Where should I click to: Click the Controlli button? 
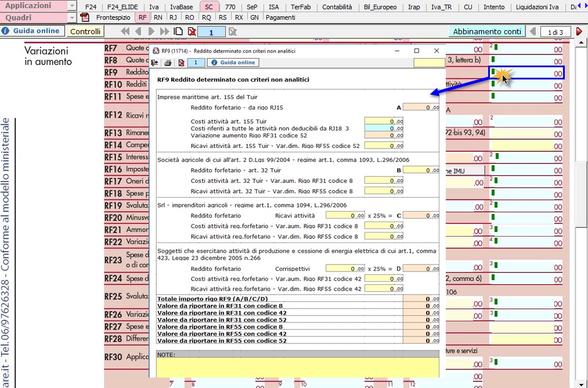pos(85,31)
